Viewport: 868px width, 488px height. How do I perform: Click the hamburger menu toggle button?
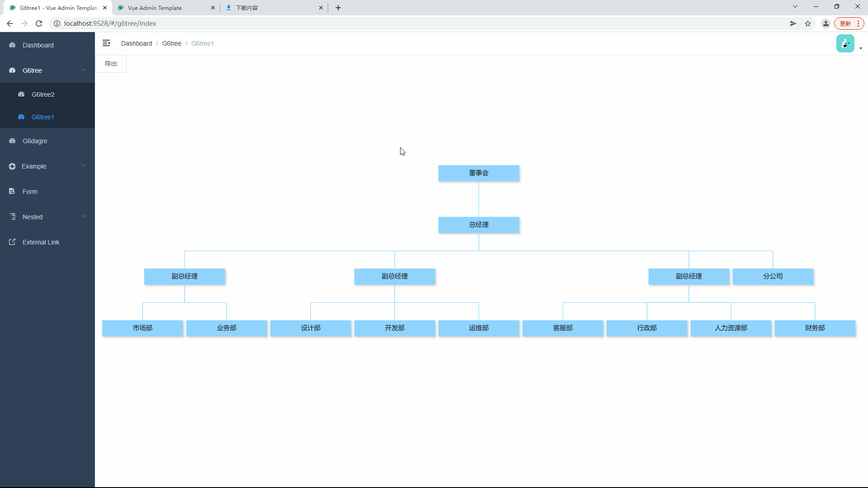pos(106,43)
